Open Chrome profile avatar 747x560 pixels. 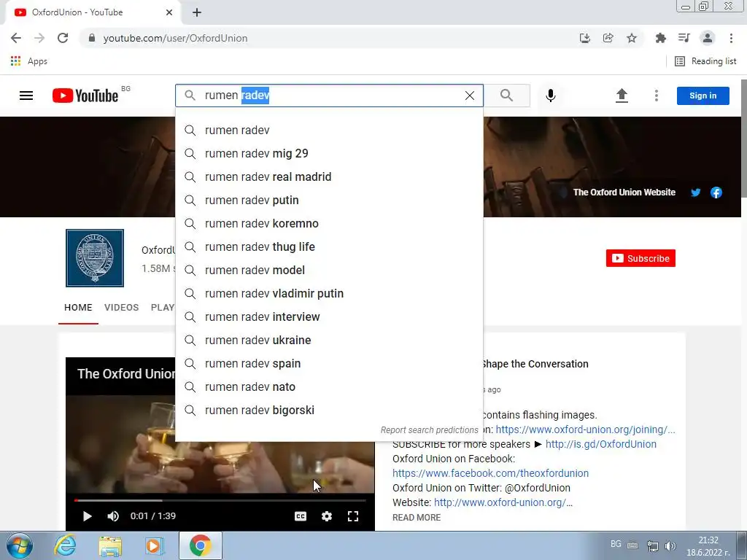[x=708, y=38]
